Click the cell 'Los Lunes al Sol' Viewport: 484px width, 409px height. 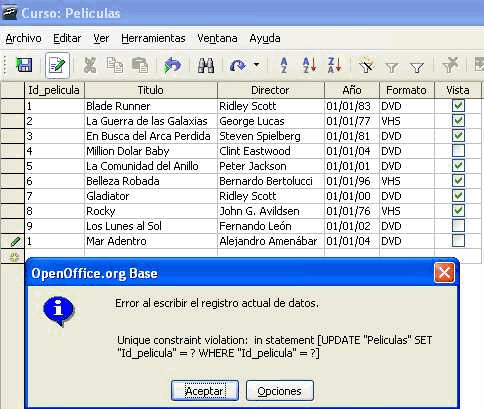(x=151, y=226)
